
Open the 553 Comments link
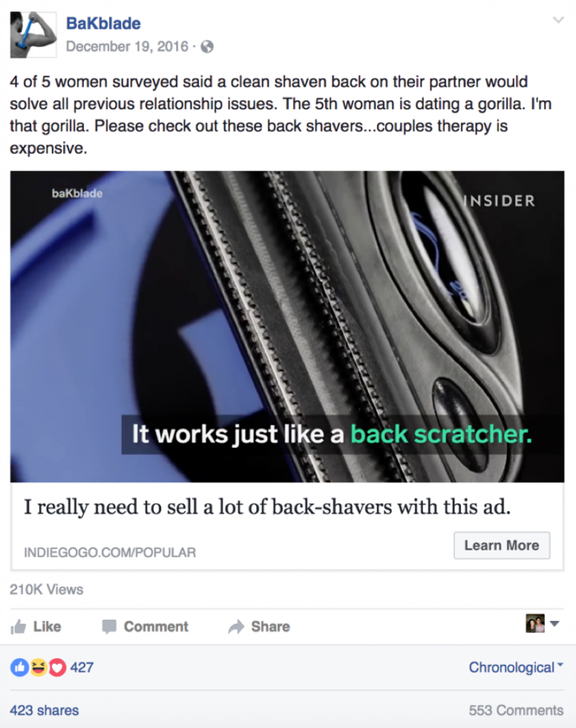pos(516,711)
